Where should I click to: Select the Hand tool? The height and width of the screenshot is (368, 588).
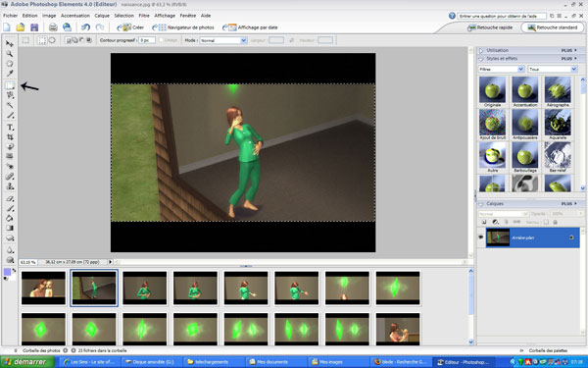10,64
